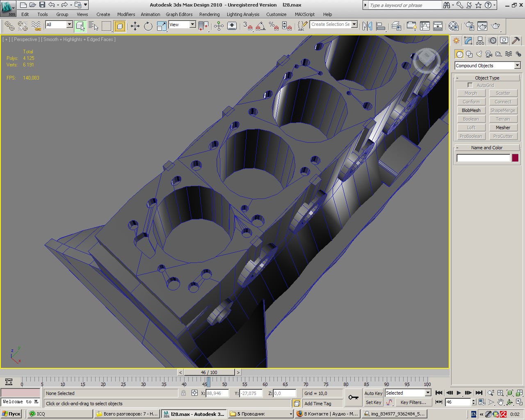Open Curve Editor from toolbar
This screenshot has height=420, width=525.
[x=425, y=26]
